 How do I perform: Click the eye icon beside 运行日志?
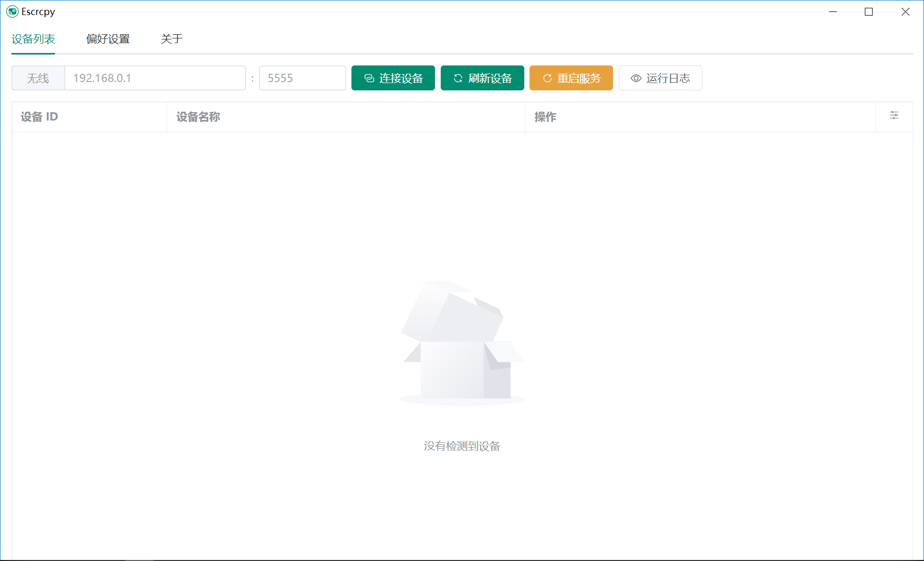click(x=635, y=78)
